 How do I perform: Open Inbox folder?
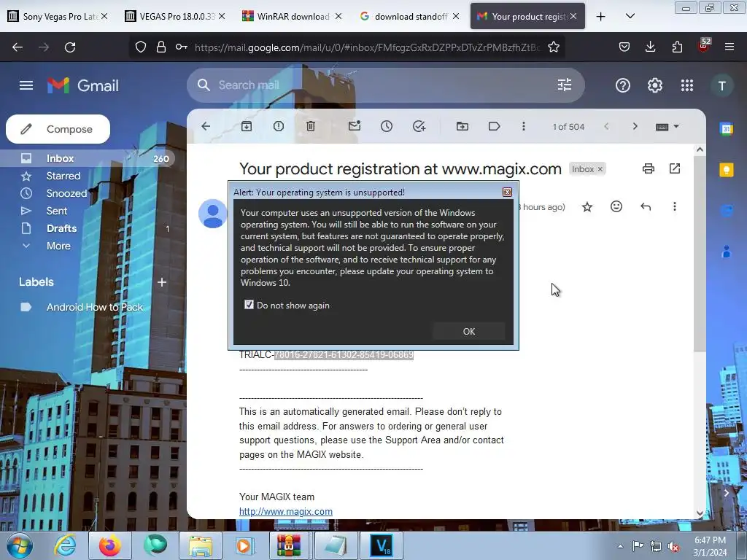coord(88,158)
